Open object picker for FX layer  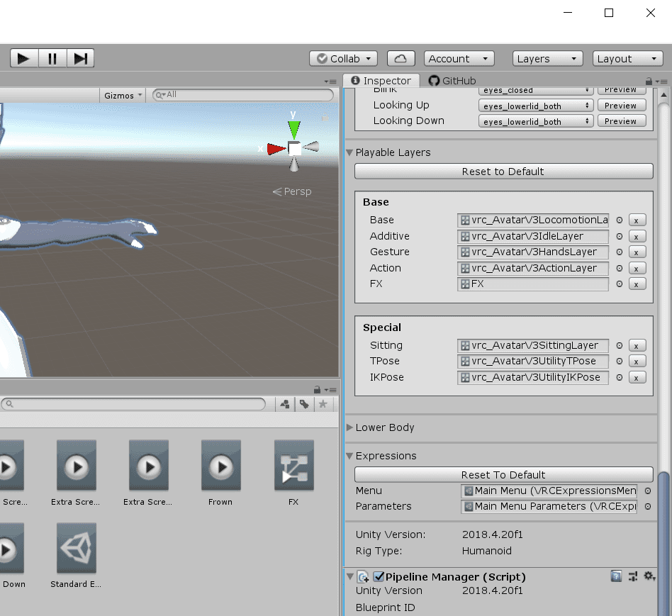620,284
